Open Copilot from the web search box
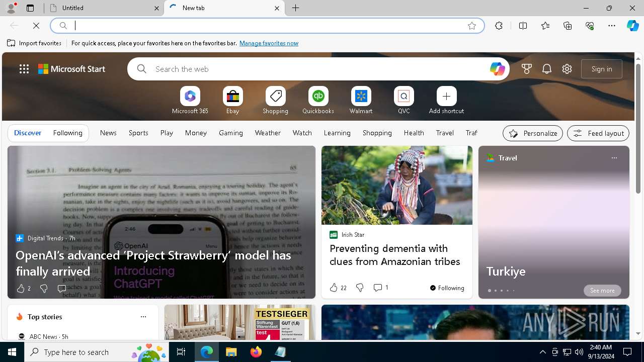This screenshot has height=362, width=644. click(497, 69)
